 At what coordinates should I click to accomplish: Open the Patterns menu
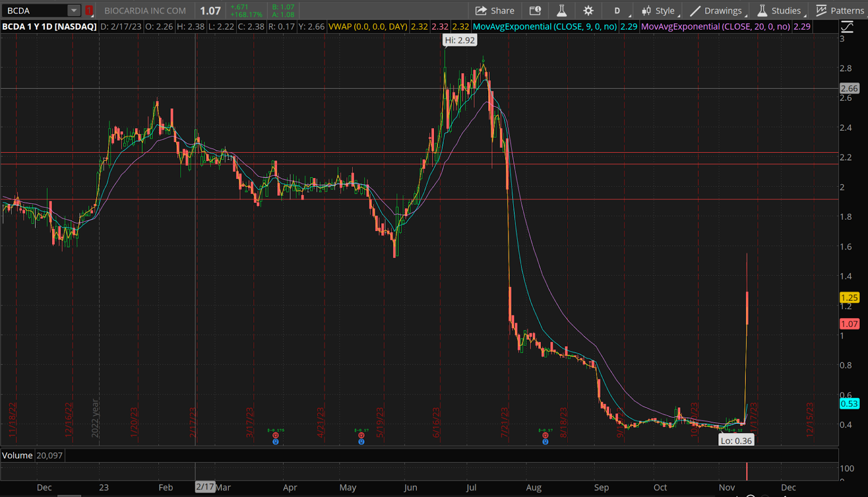pyautogui.click(x=840, y=10)
